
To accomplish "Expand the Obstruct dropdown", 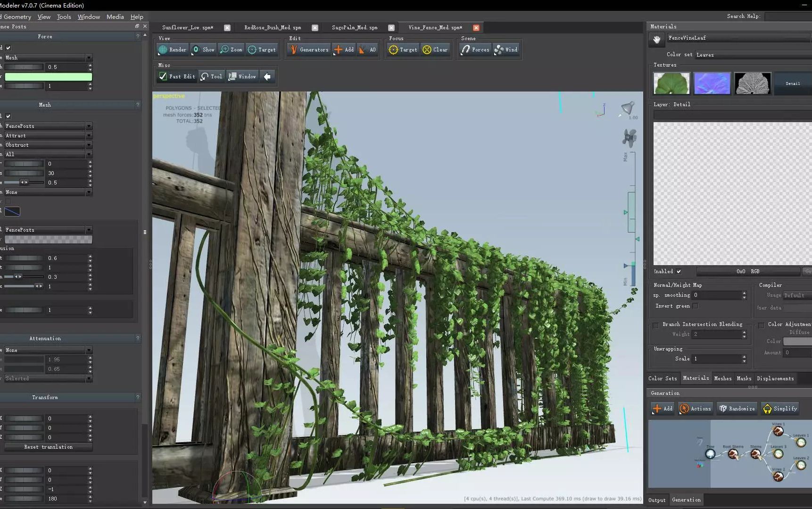I will tap(48, 145).
